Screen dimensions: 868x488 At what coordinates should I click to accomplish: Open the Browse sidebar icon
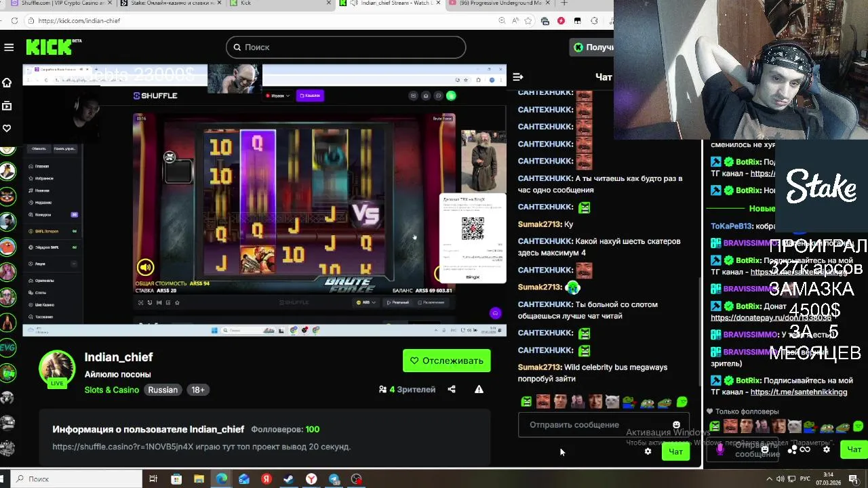tap(7, 106)
